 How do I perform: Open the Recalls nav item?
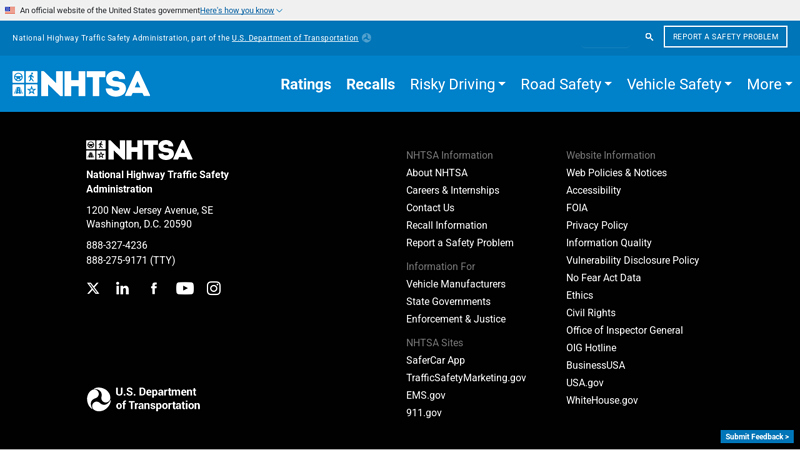[370, 84]
